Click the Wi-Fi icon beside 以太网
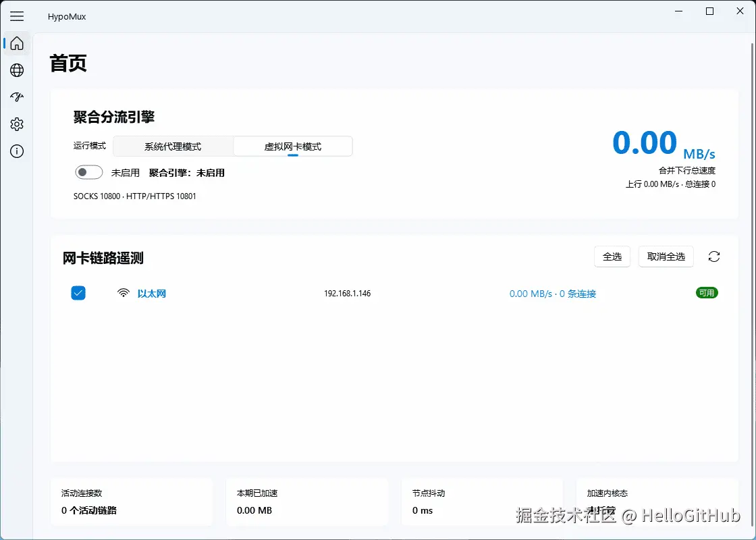Screen dimensions: 756x540 pyautogui.click(x=124, y=293)
